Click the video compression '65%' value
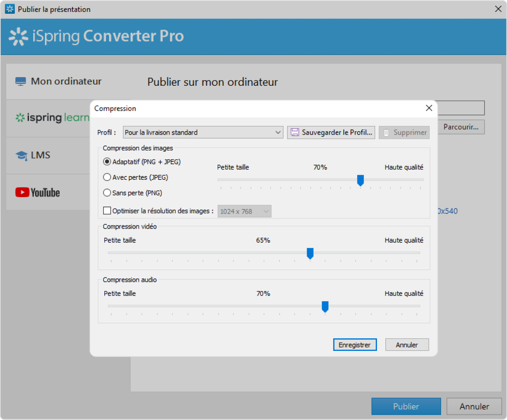 [263, 240]
